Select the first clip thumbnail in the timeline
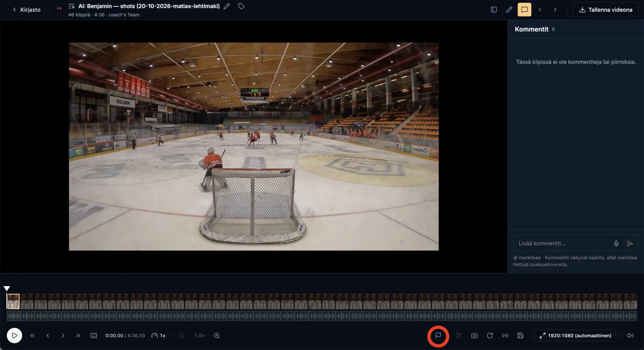644x350 pixels. pyautogui.click(x=13, y=302)
